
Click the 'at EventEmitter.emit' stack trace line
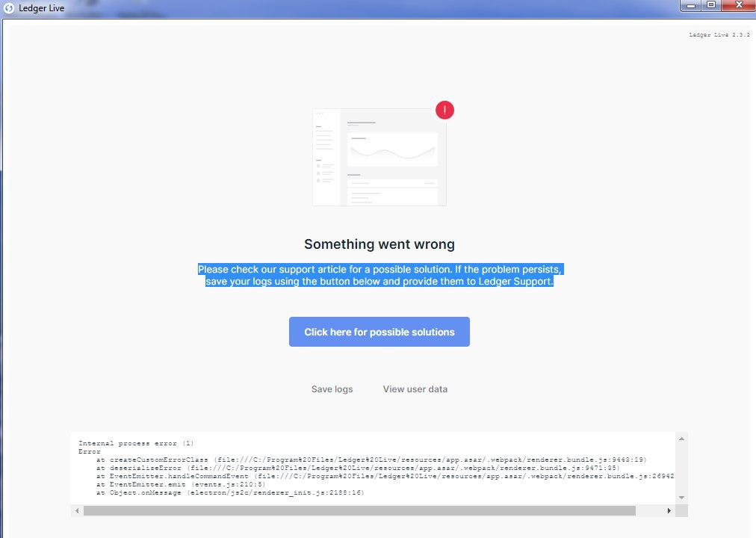[x=181, y=484]
